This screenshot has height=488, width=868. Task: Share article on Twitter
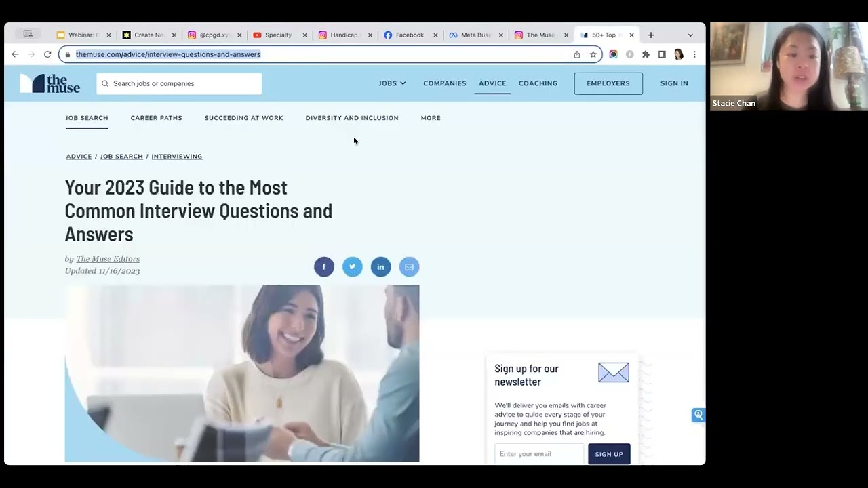[x=353, y=267]
